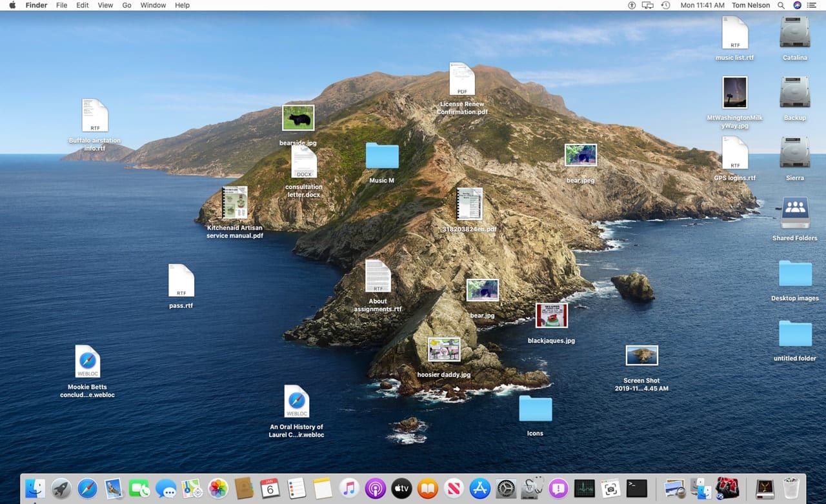826x504 pixels.
Task: Open the Apple menu
Action: pyautogui.click(x=12, y=5)
